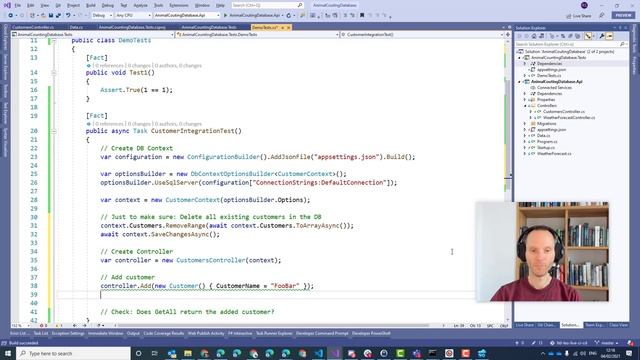Open the Any CPU platform dropdown

(x=133, y=16)
